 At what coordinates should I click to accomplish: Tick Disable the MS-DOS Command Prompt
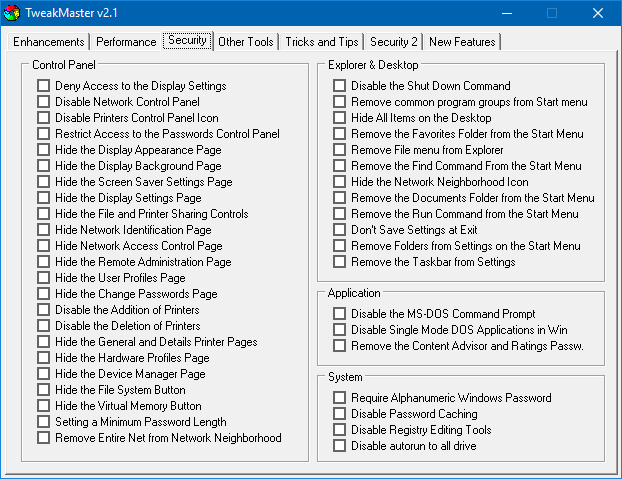coord(340,314)
